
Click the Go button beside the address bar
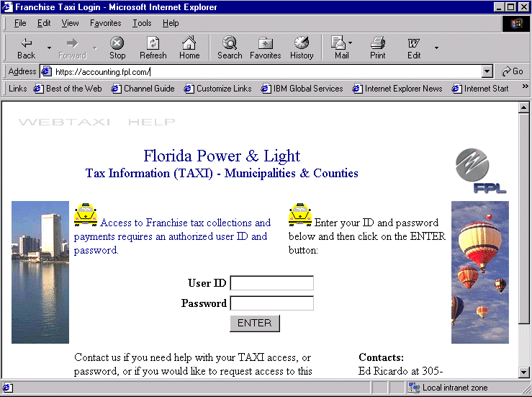(x=513, y=71)
